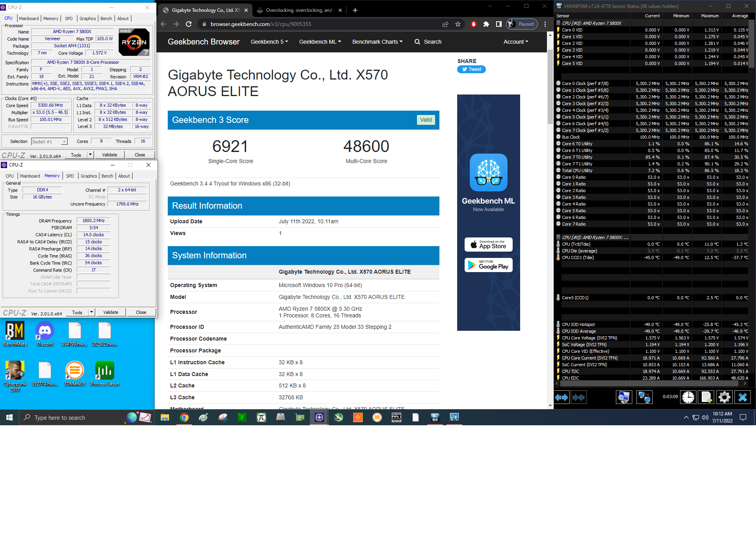Click the HWiNFO vertical scrollbar thumb
The height and width of the screenshot is (556, 756).
[752, 44]
